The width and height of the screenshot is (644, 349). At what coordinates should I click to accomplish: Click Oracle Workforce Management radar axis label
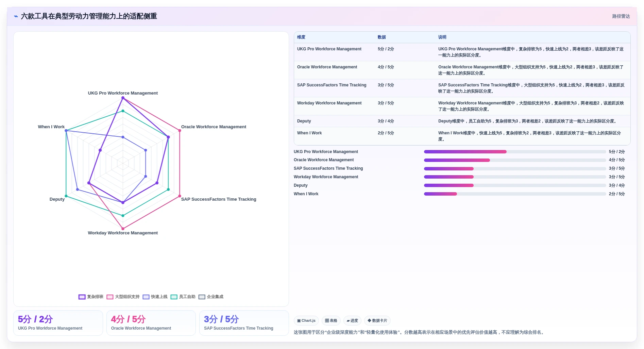pyautogui.click(x=214, y=127)
